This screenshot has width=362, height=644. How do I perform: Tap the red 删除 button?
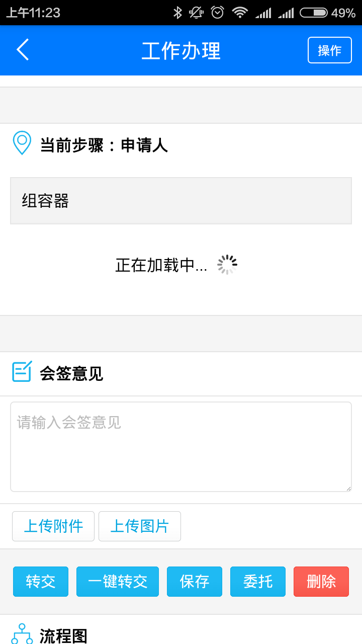pos(321,582)
